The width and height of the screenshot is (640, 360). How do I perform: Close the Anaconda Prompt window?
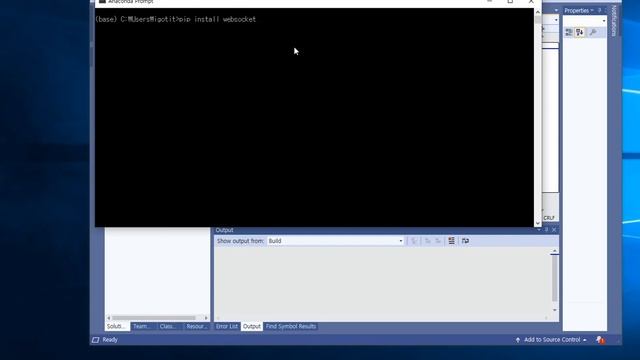(531, 2)
